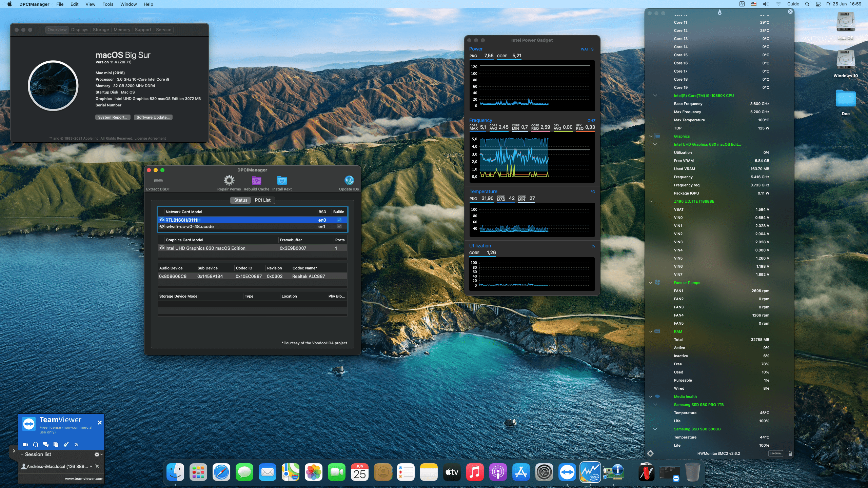Collapse Intel UHD Graphics 630 subsection
868x488 pixels.
(655, 144)
